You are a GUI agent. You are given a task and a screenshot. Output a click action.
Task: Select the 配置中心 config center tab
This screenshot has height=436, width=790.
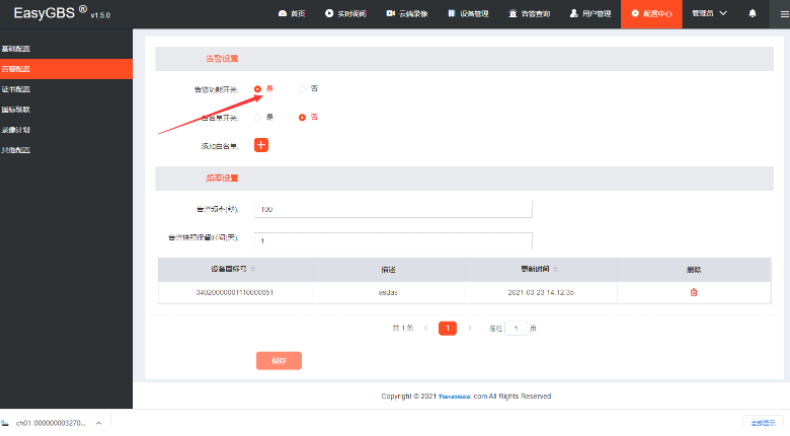(x=651, y=14)
